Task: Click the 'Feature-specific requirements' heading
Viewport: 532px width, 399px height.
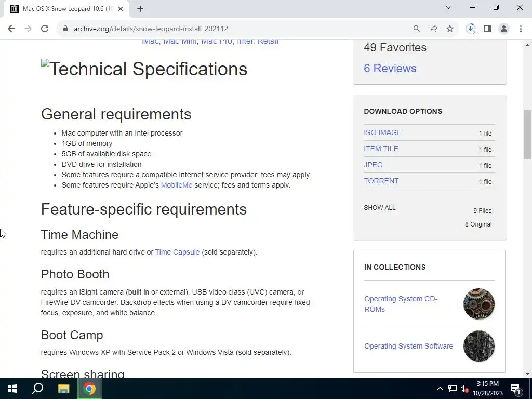Action: [143, 209]
